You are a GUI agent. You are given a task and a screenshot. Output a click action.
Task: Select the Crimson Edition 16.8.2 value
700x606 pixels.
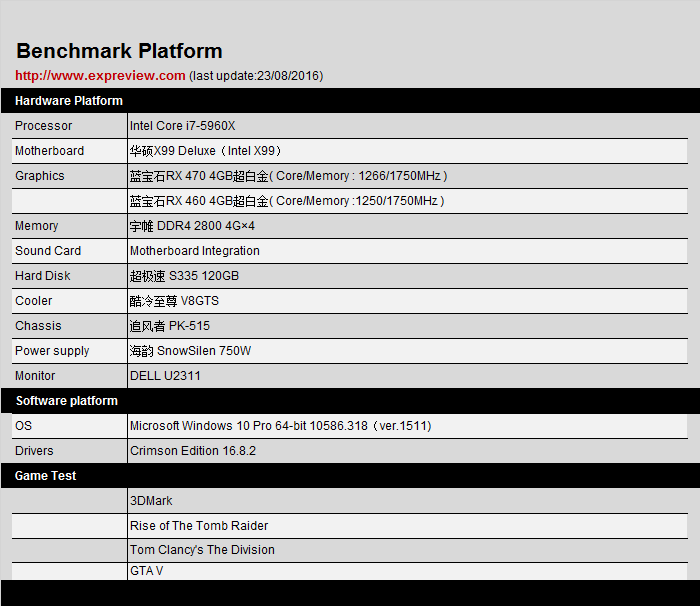(x=193, y=451)
